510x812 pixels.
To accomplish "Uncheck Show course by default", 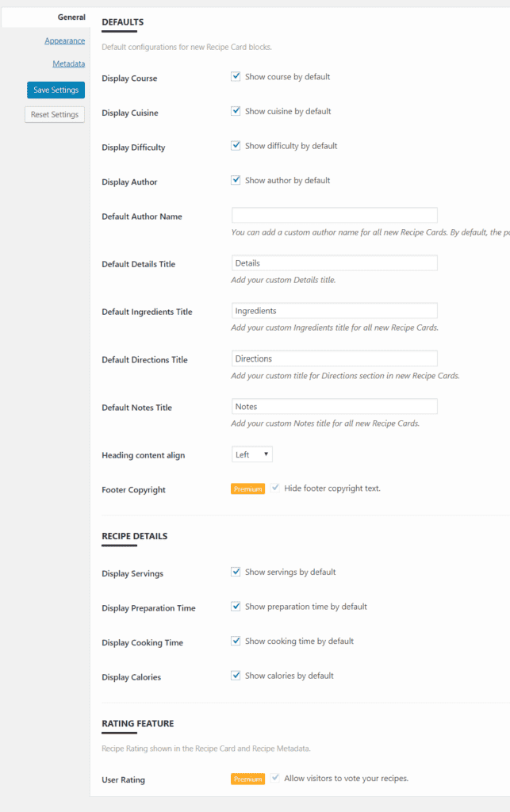I will [236, 77].
